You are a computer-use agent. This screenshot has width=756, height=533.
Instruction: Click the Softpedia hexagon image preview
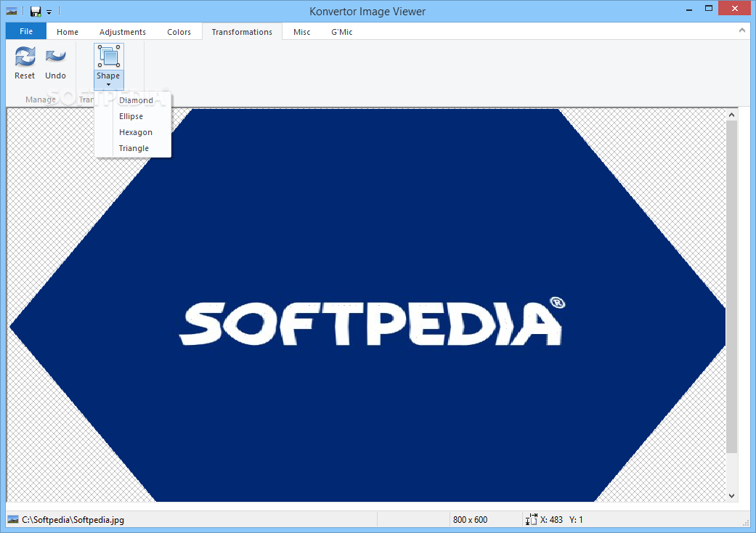tap(367, 305)
